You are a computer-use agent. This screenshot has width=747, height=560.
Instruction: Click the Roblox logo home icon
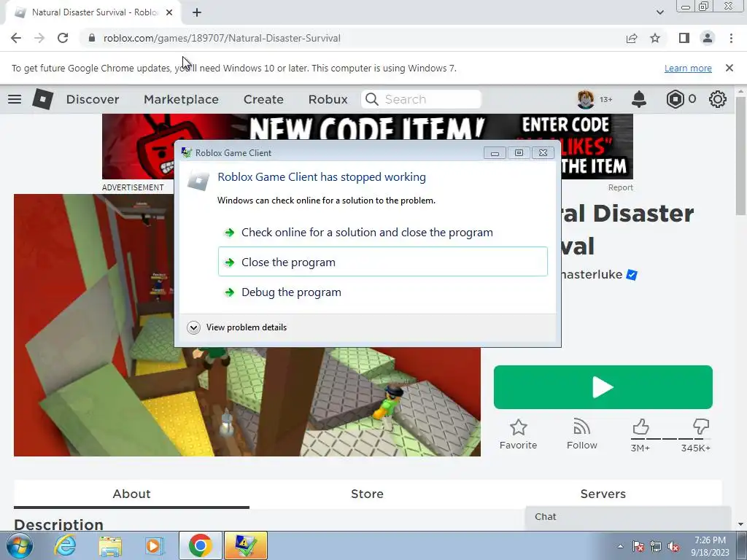(42, 99)
